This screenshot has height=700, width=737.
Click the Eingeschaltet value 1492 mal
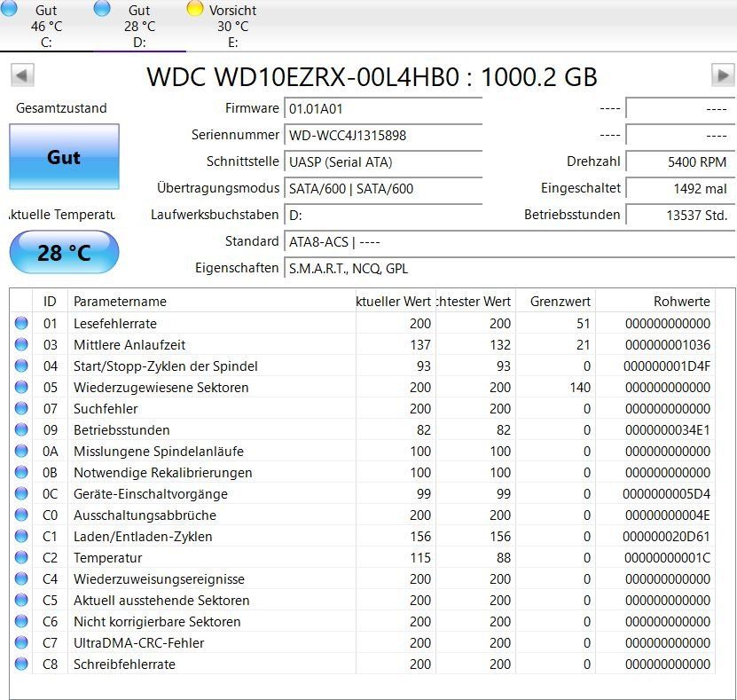[x=680, y=188]
